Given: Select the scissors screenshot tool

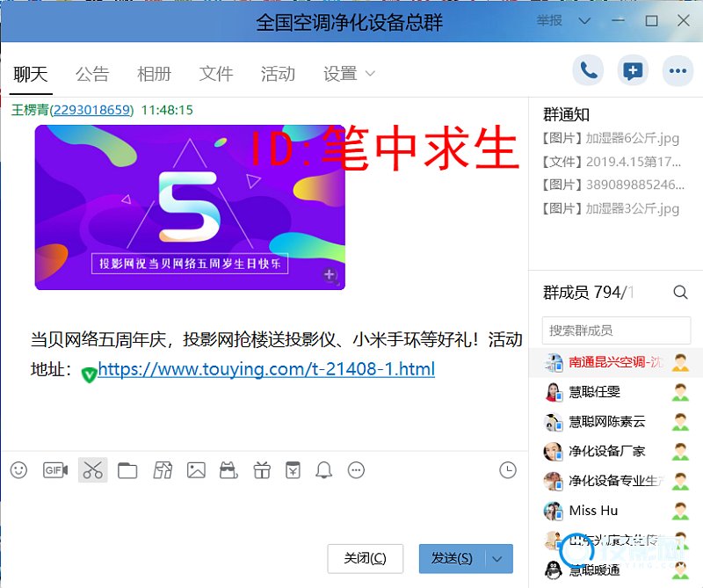Looking at the screenshot, I should coord(93,470).
